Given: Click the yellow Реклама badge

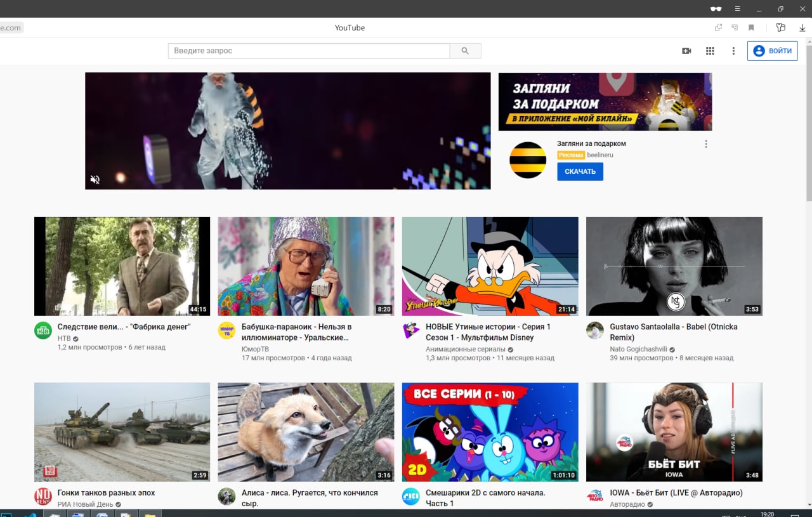Looking at the screenshot, I should click(x=571, y=155).
